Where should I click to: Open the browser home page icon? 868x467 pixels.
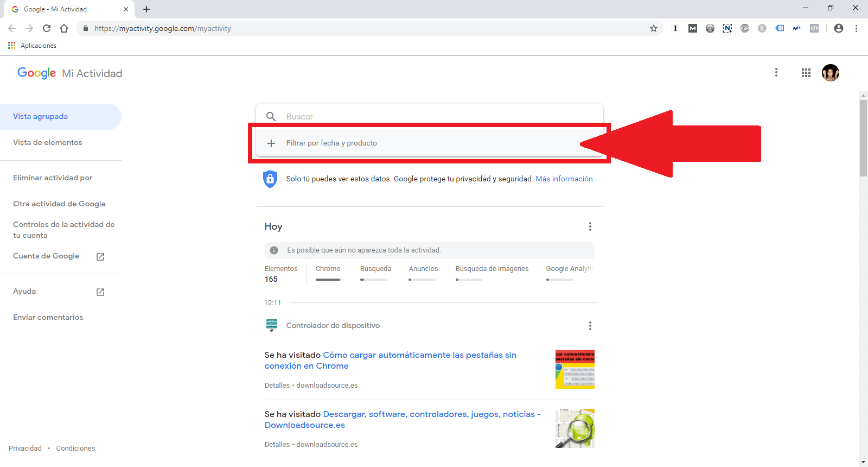click(64, 28)
